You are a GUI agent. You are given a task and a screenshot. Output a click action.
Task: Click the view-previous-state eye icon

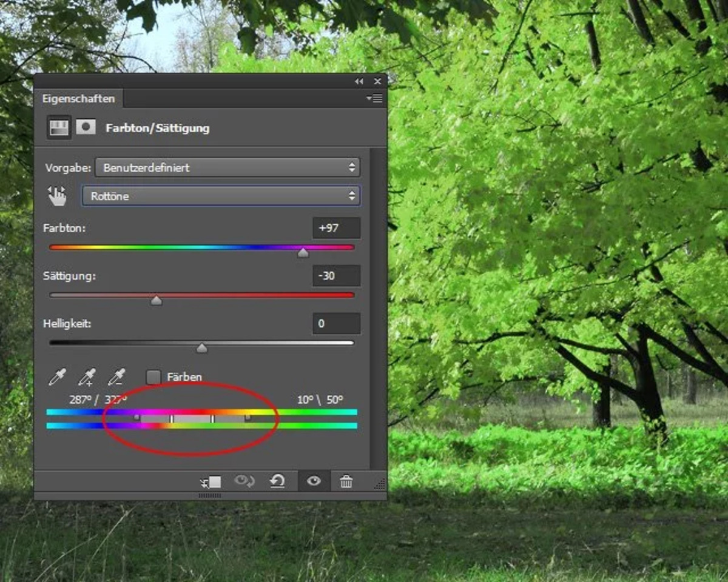tap(246, 480)
